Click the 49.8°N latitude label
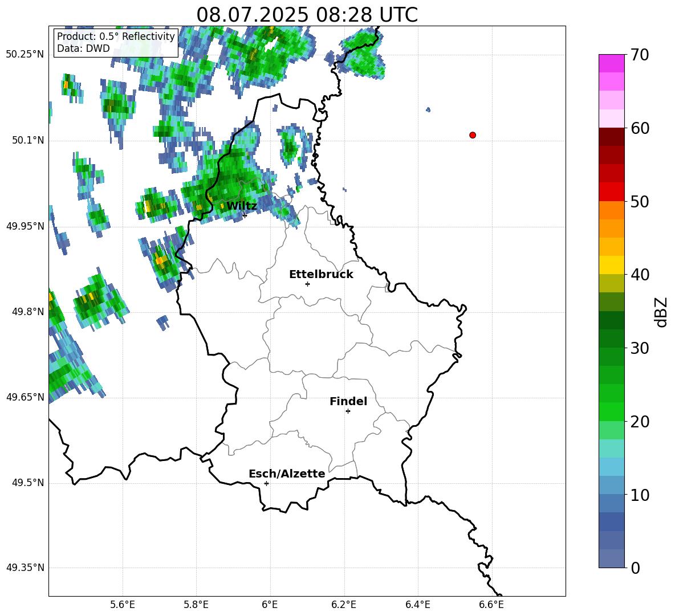The height and width of the screenshot is (616, 675). click(28, 312)
